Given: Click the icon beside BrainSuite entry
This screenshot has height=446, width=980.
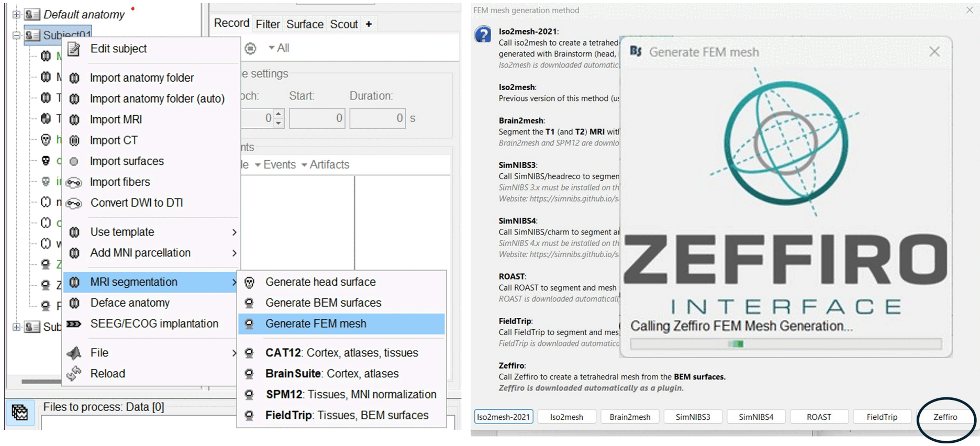Looking at the screenshot, I should click(250, 374).
